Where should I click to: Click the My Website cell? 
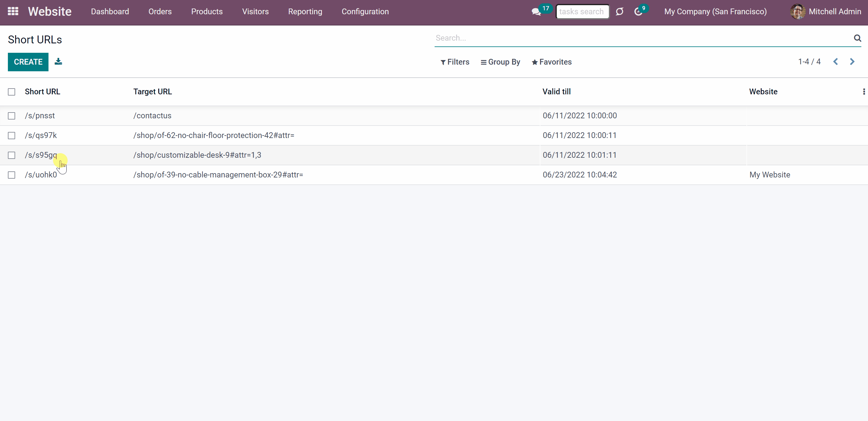click(x=770, y=175)
